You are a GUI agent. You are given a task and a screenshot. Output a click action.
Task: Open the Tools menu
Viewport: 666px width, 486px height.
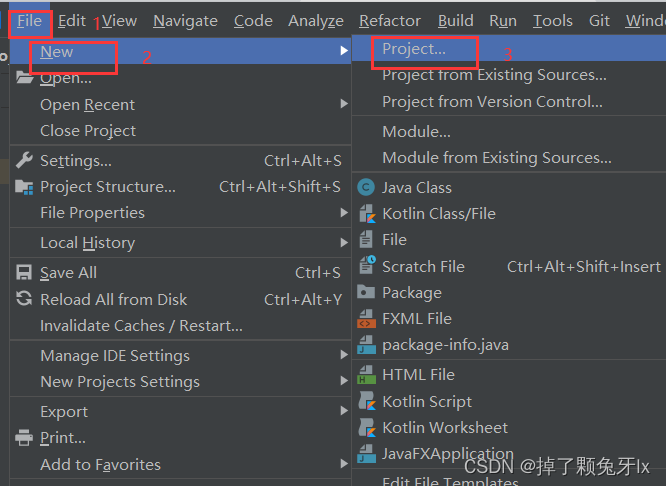pos(553,21)
